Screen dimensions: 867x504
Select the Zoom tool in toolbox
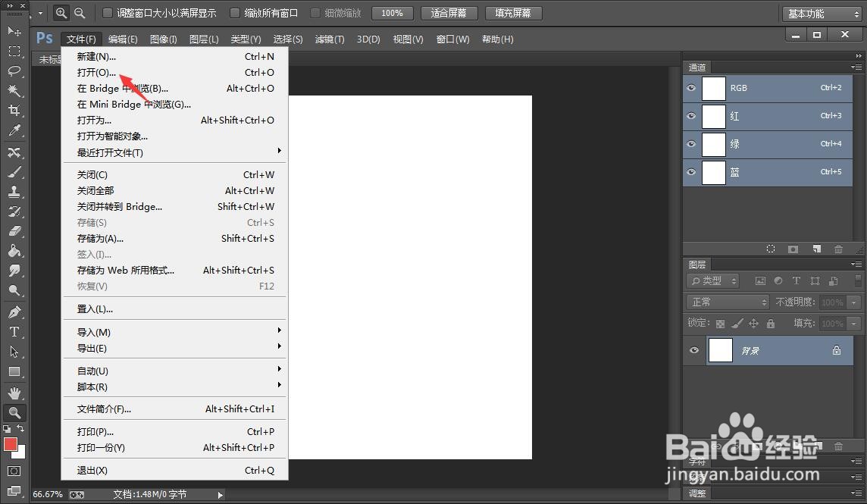click(14, 413)
